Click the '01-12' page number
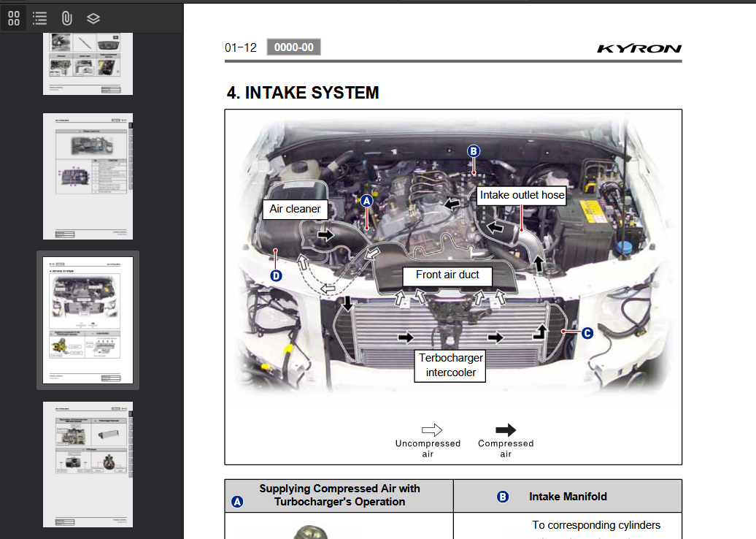The width and height of the screenshot is (756, 539). tap(241, 47)
